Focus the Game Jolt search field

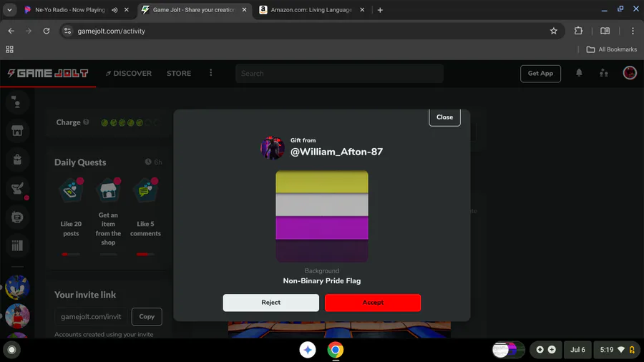[339, 74]
